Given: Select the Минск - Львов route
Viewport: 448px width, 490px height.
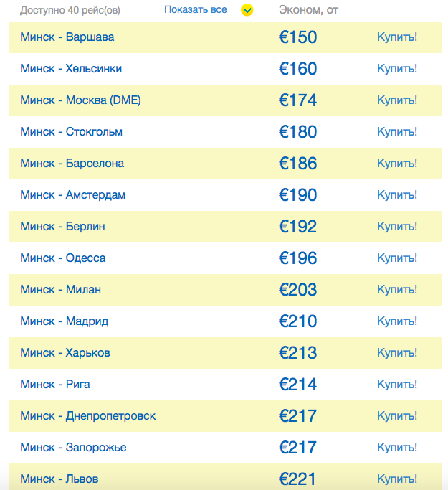Looking at the screenshot, I should (x=59, y=479).
